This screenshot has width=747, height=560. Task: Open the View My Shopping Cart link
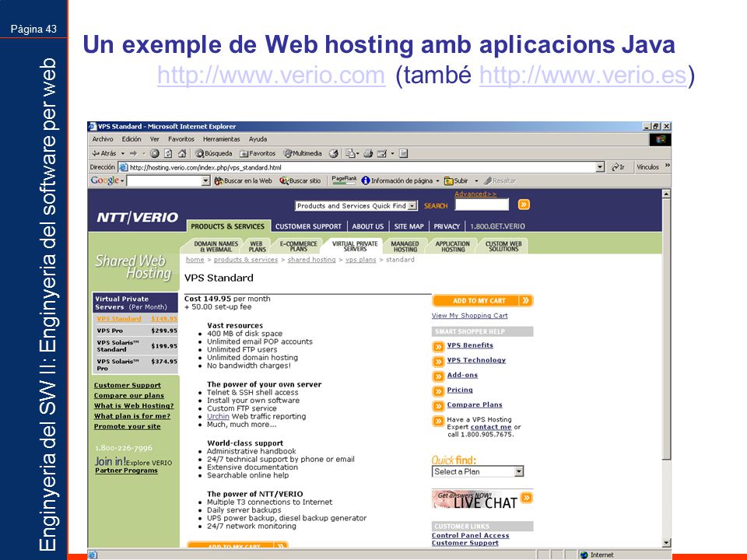click(469, 315)
